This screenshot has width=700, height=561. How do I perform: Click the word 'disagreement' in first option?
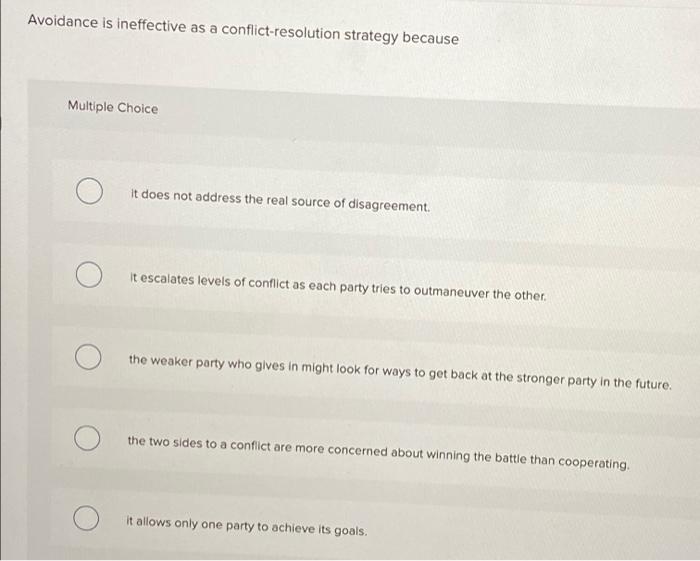click(389, 205)
